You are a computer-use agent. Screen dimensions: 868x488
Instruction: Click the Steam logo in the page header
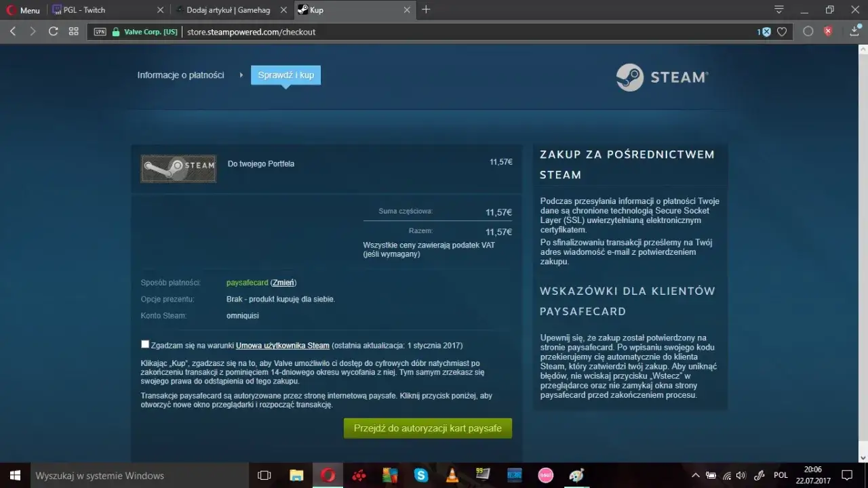pyautogui.click(x=661, y=77)
